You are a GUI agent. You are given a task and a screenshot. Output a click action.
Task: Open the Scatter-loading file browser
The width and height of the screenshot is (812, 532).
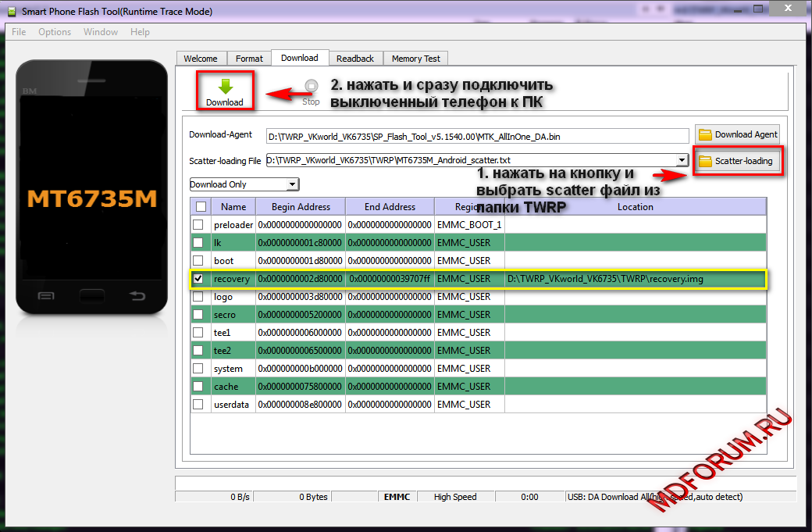click(x=736, y=161)
